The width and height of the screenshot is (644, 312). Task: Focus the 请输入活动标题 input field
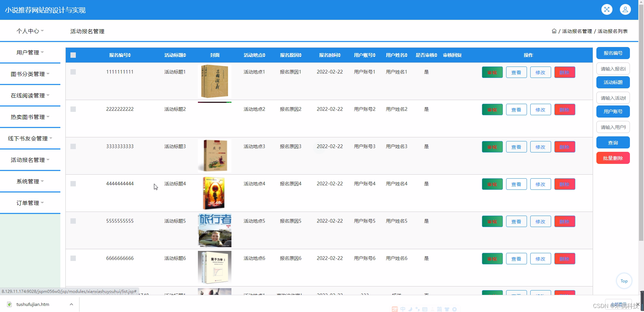tap(613, 98)
